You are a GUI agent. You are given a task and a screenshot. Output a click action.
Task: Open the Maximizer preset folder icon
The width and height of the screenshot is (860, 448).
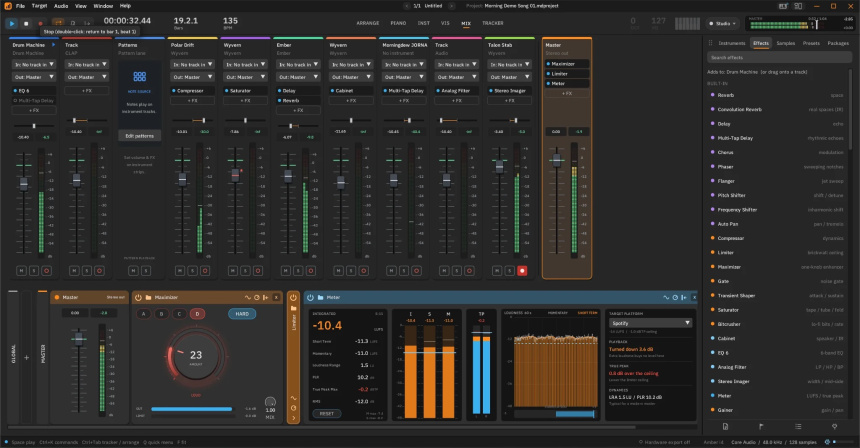click(x=148, y=297)
